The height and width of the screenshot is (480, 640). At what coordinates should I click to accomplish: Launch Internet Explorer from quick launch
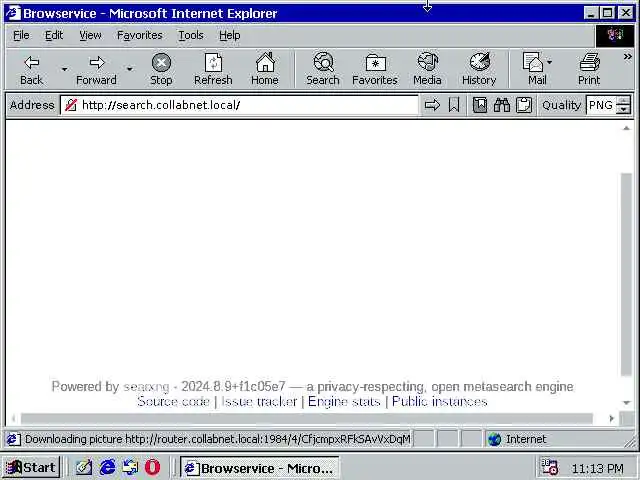pyautogui.click(x=107, y=467)
